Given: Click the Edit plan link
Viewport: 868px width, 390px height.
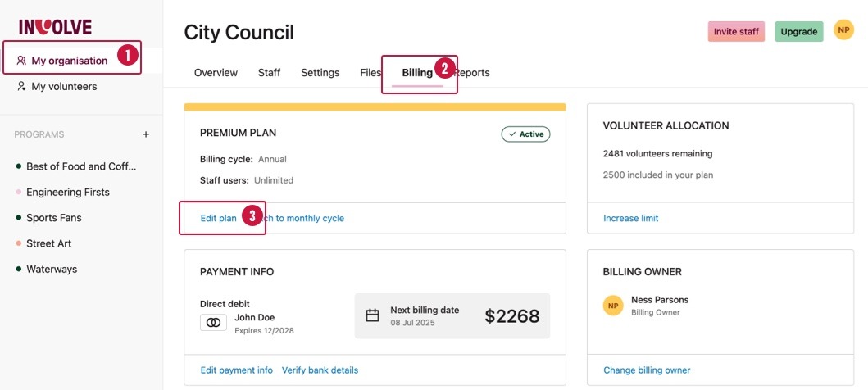Looking at the screenshot, I should click(218, 219).
